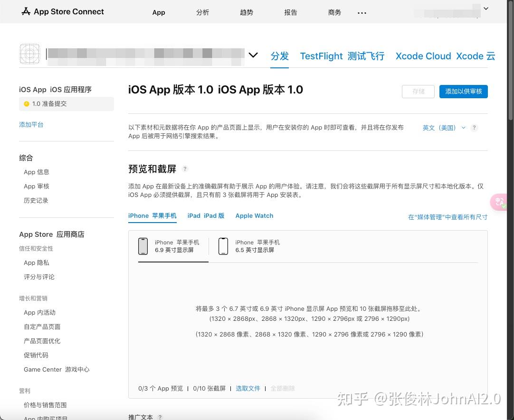Click the 添加平台 link

tap(31, 124)
